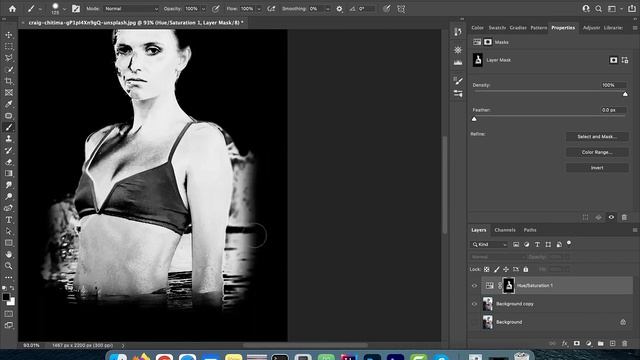The image size is (640, 360).
Task: Open the Smoothing value dropdown
Action: pos(327,9)
